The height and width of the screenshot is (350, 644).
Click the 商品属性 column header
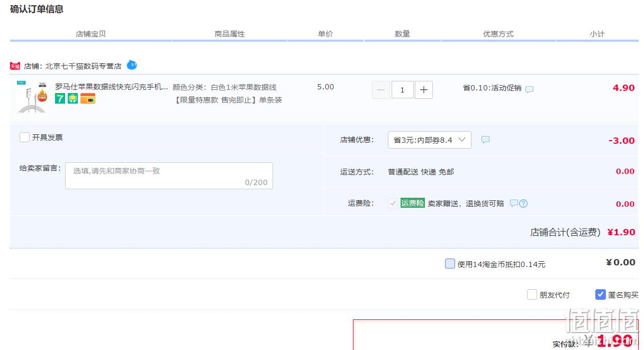tap(230, 34)
